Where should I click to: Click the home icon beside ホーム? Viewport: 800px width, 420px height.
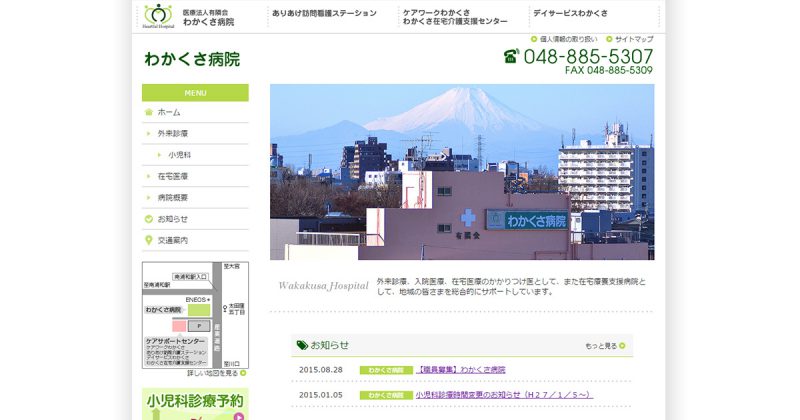(x=148, y=112)
